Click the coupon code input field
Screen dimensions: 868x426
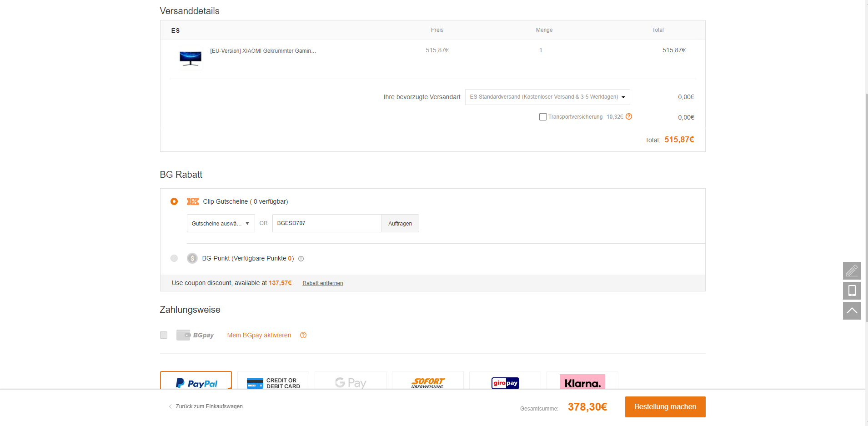pos(327,223)
